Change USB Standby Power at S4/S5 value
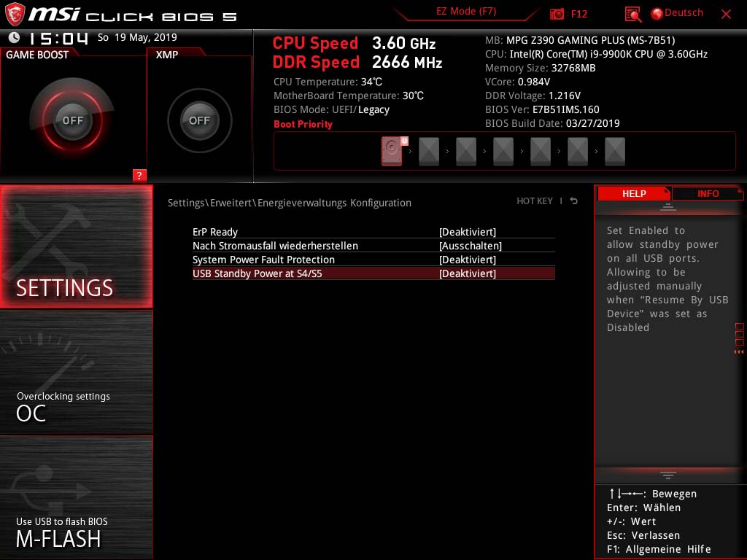The width and height of the screenshot is (747, 560). pyautogui.click(x=468, y=273)
